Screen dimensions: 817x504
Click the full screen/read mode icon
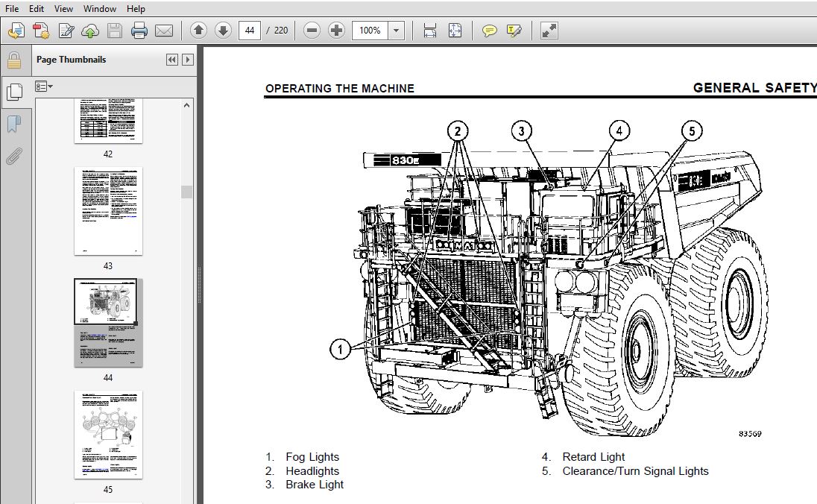549,31
